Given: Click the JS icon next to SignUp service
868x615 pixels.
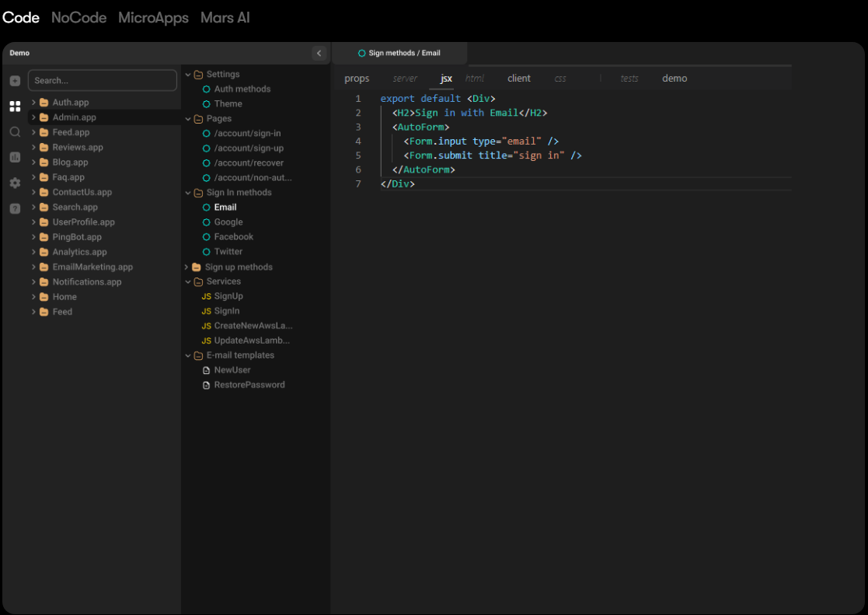Looking at the screenshot, I should 206,296.
